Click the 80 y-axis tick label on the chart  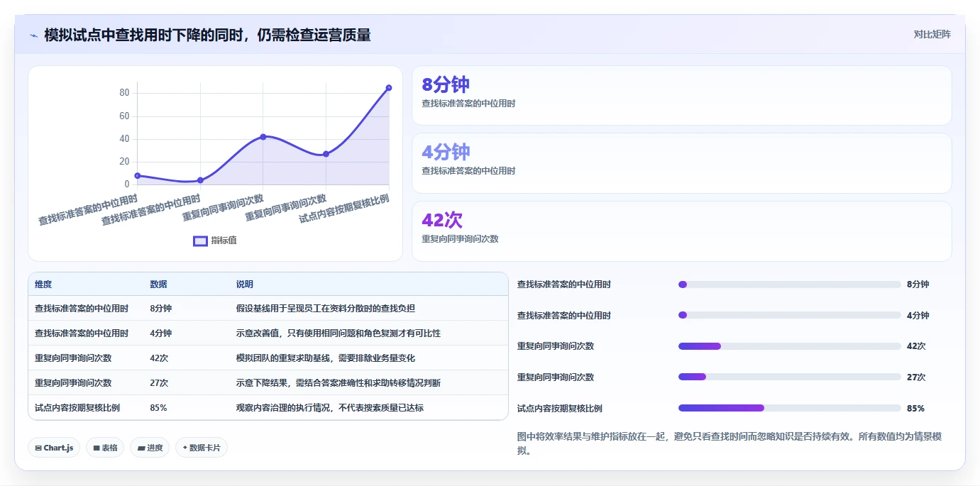click(124, 93)
